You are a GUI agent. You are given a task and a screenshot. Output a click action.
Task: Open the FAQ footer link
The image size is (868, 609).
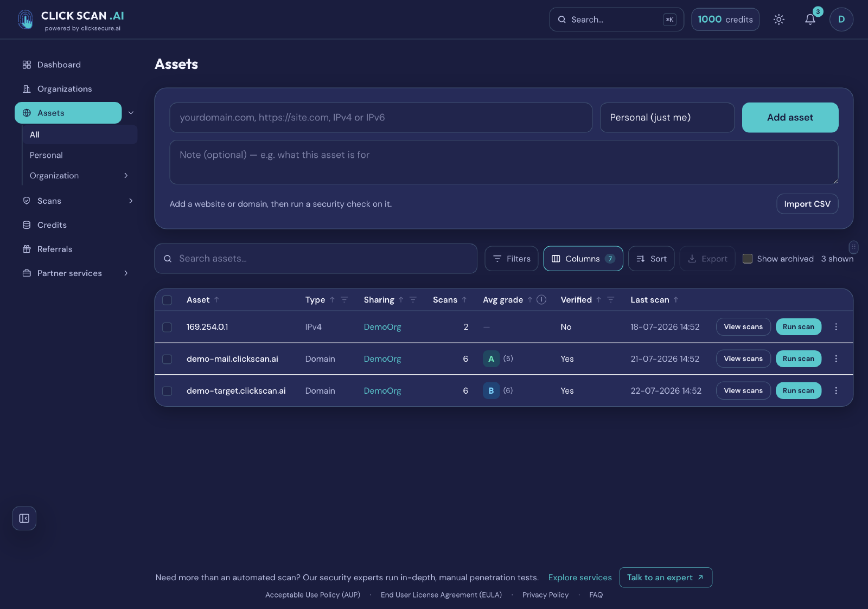pyautogui.click(x=596, y=595)
